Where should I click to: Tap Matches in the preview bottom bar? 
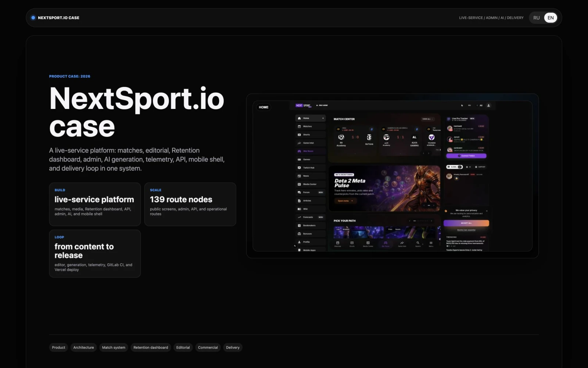(338, 244)
